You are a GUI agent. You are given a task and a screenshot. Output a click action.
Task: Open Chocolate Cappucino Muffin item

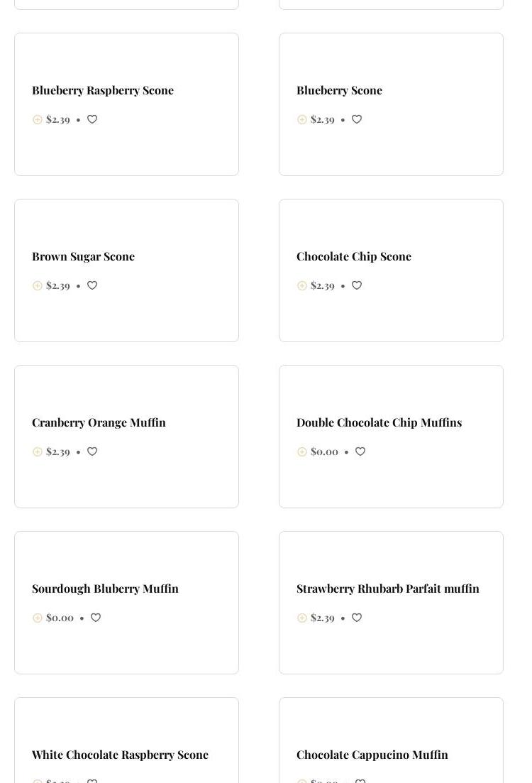pyautogui.click(x=372, y=755)
